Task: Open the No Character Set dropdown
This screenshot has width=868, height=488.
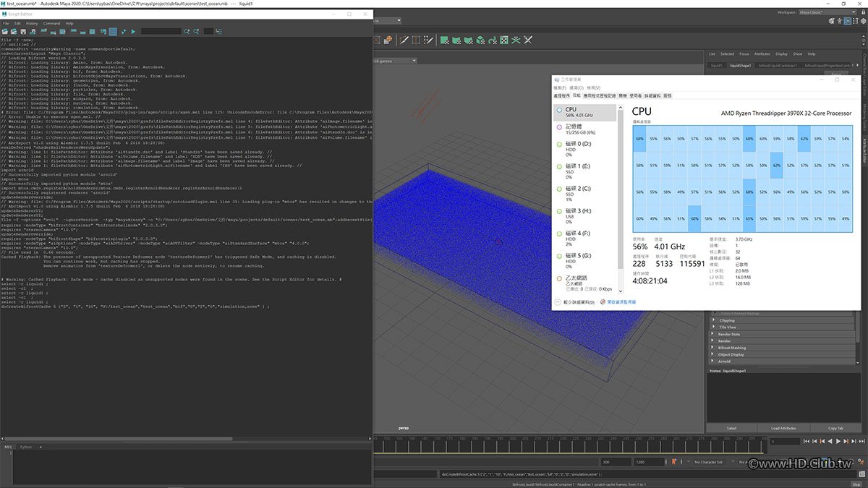Action: point(716,462)
